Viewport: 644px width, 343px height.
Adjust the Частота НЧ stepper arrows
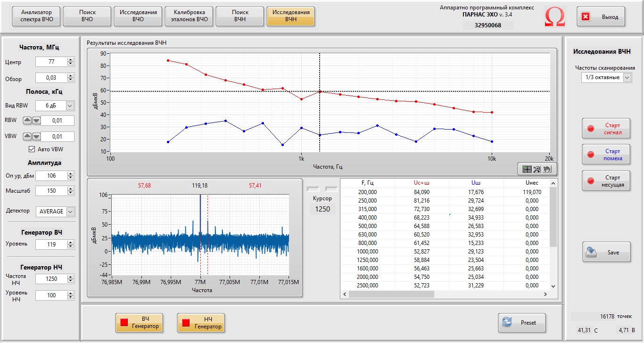tap(71, 279)
